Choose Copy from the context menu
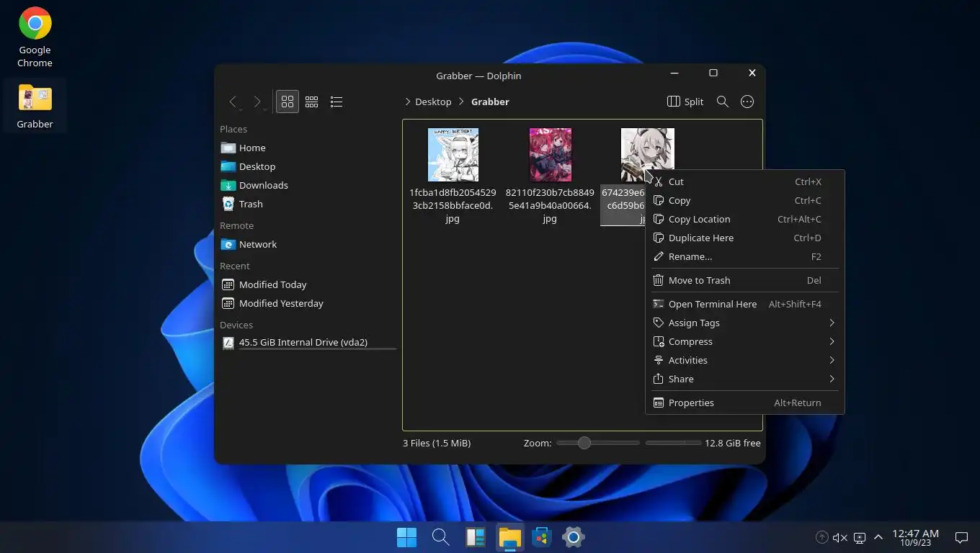Image resolution: width=980 pixels, height=553 pixels. (744, 200)
